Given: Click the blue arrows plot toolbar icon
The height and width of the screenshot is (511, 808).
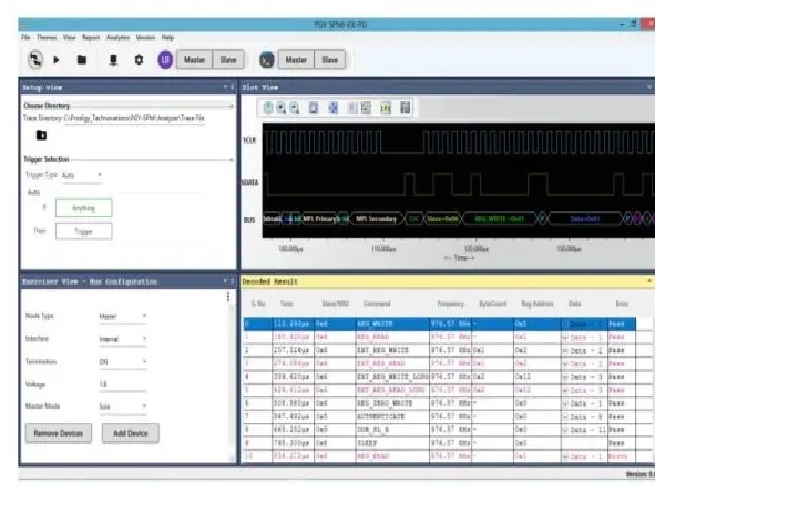Looking at the screenshot, I should [x=333, y=108].
